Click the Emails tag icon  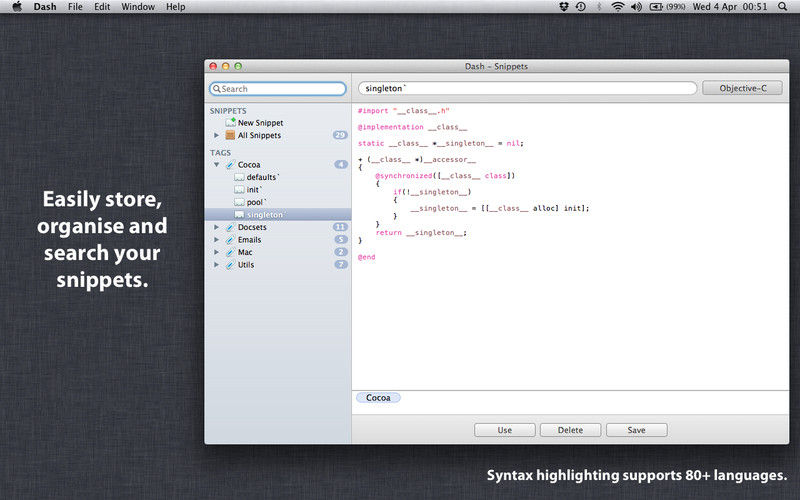231,240
